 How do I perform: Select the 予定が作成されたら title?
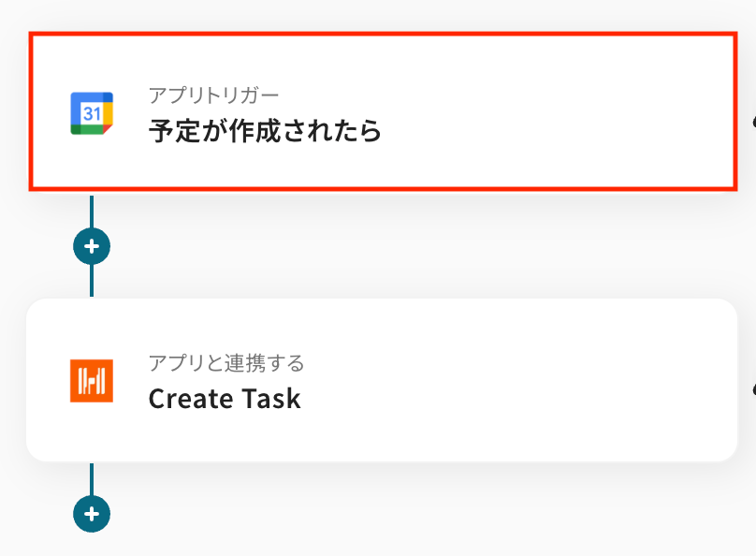[265, 131]
